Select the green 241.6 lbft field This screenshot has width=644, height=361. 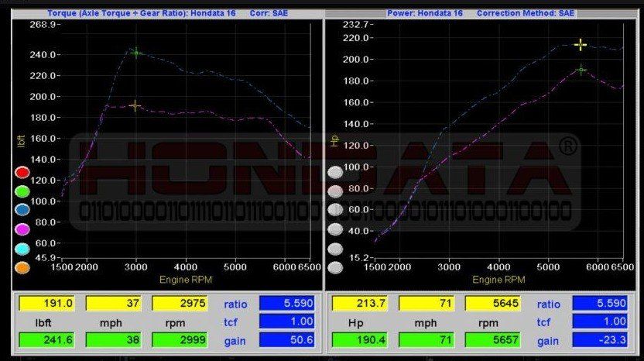[46, 340]
